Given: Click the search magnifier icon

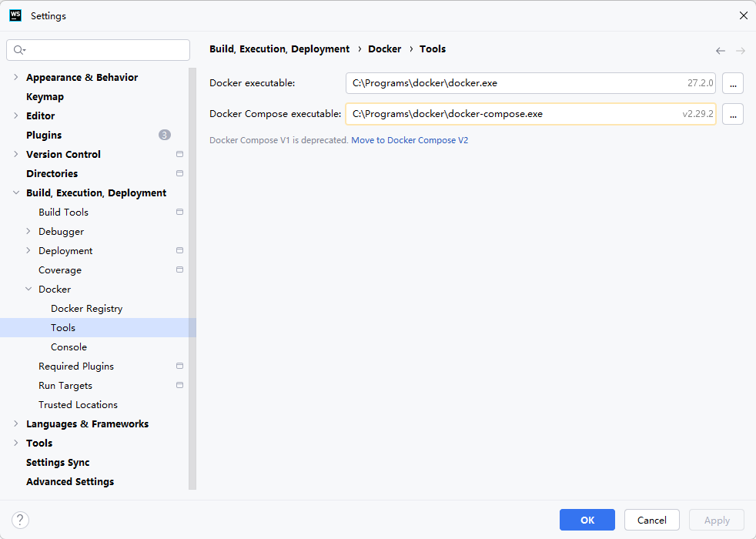Looking at the screenshot, I should [x=19, y=50].
